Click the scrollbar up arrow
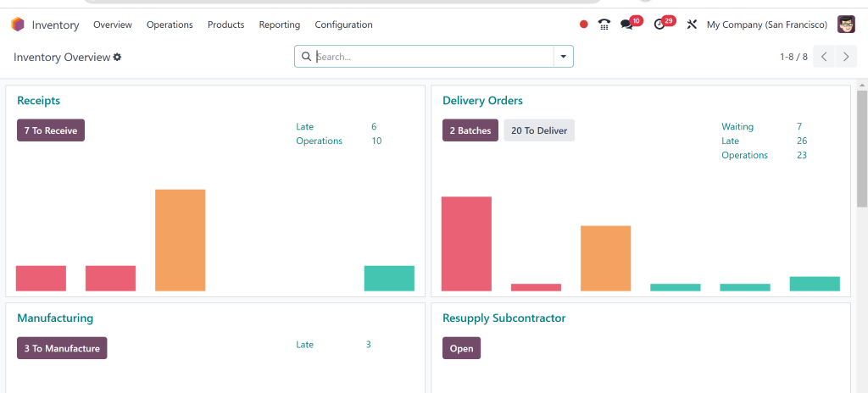Screen dimensions: 868x393 [x=862, y=85]
